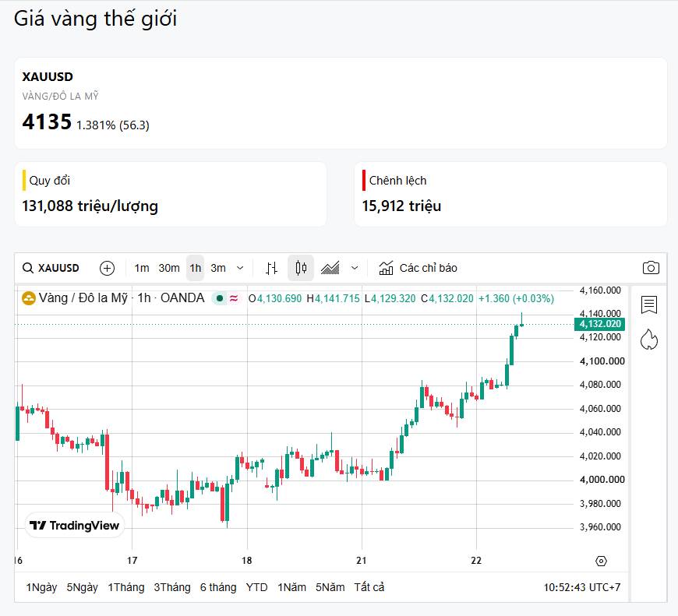678x616 pixels.
Task: Switch to area chart style
Action: pos(330,268)
